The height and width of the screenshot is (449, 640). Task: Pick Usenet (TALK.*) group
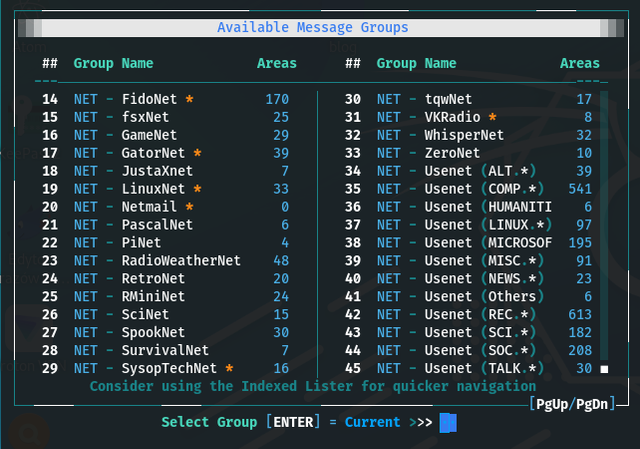click(x=469, y=369)
